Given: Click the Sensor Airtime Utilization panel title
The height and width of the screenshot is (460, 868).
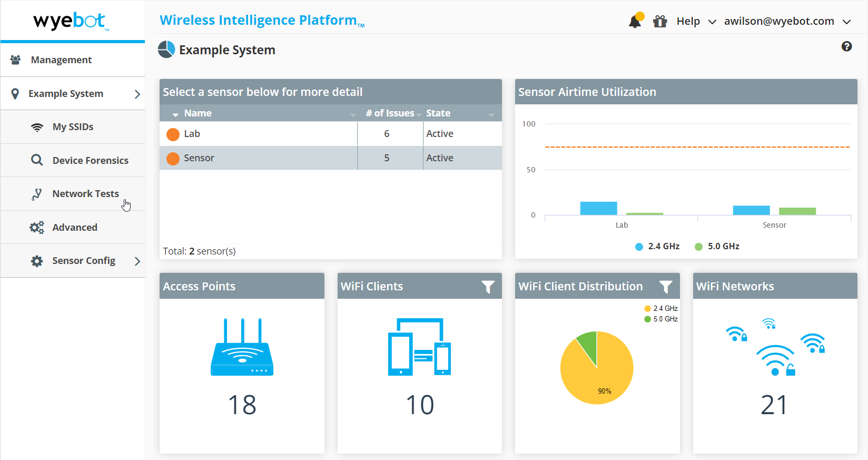Looking at the screenshot, I should (x=587, y=92).
